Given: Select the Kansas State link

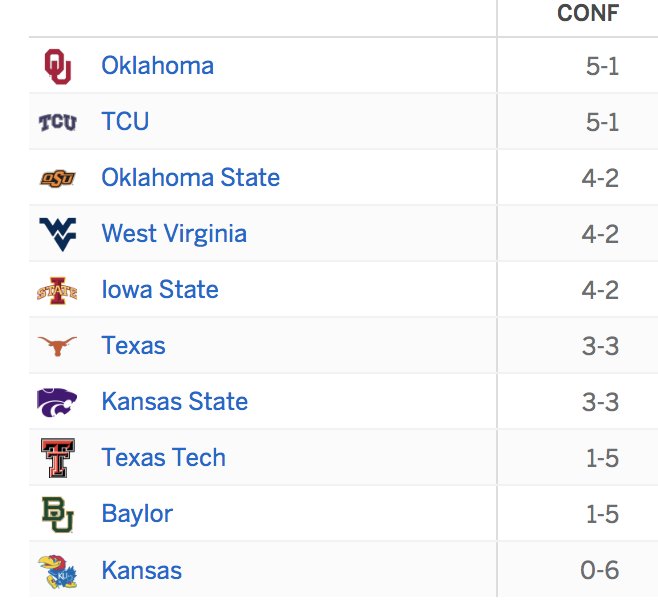Looking at the screenshot, I should point(175,401).
